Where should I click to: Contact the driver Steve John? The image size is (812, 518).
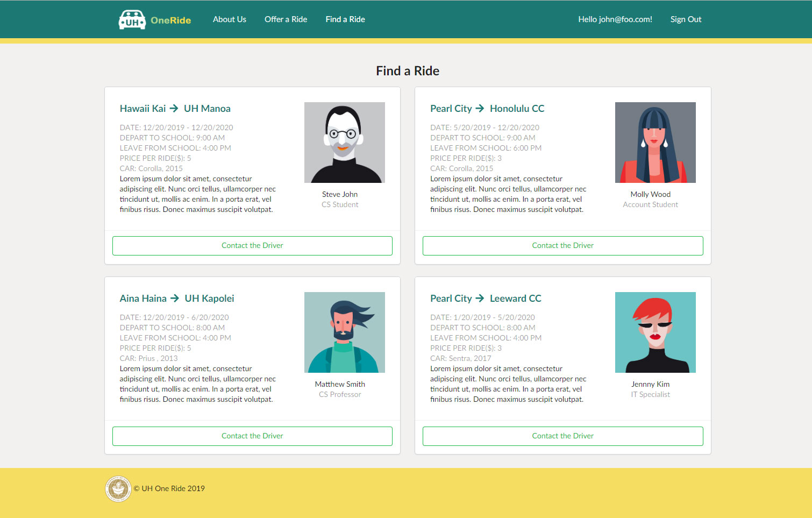pyautogui.click(x=252, y=246)
